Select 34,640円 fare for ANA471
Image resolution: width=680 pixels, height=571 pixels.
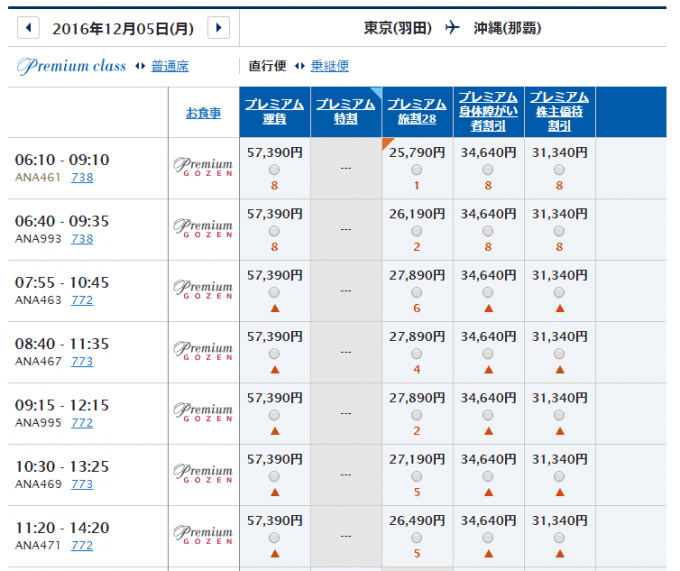(488, 538)
